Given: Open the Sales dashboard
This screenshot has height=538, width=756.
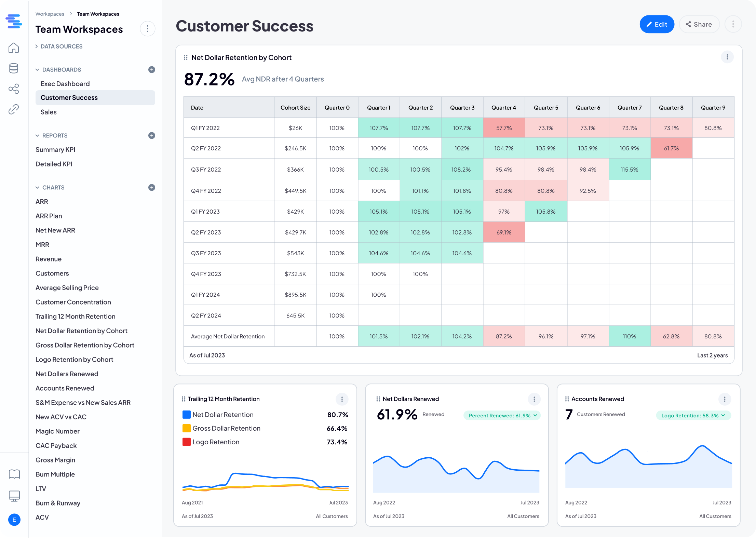Looking at the screenshot, I should point(49,112).
